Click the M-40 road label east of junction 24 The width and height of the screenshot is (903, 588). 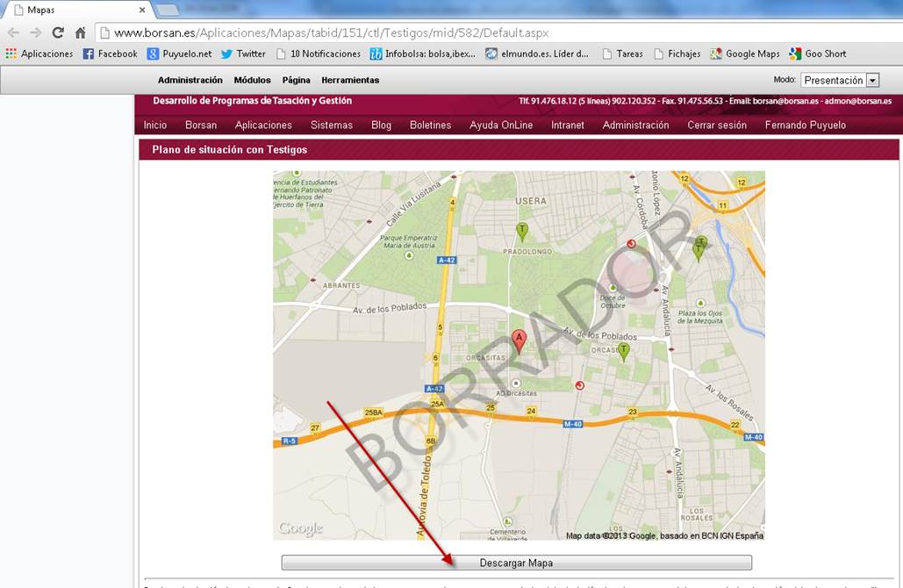click(572, 424)
